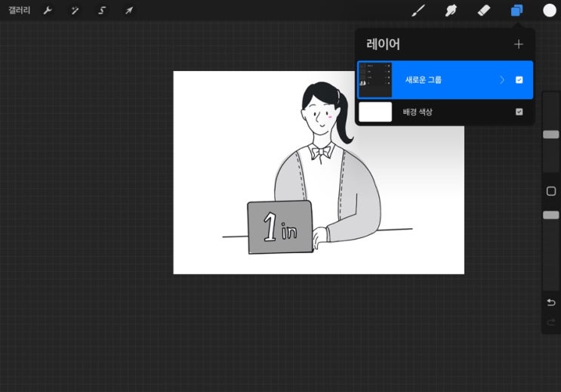Close the Layers panel via layers icon
Viewport: 561px width, 392px height.
click(x=516, y=11)
